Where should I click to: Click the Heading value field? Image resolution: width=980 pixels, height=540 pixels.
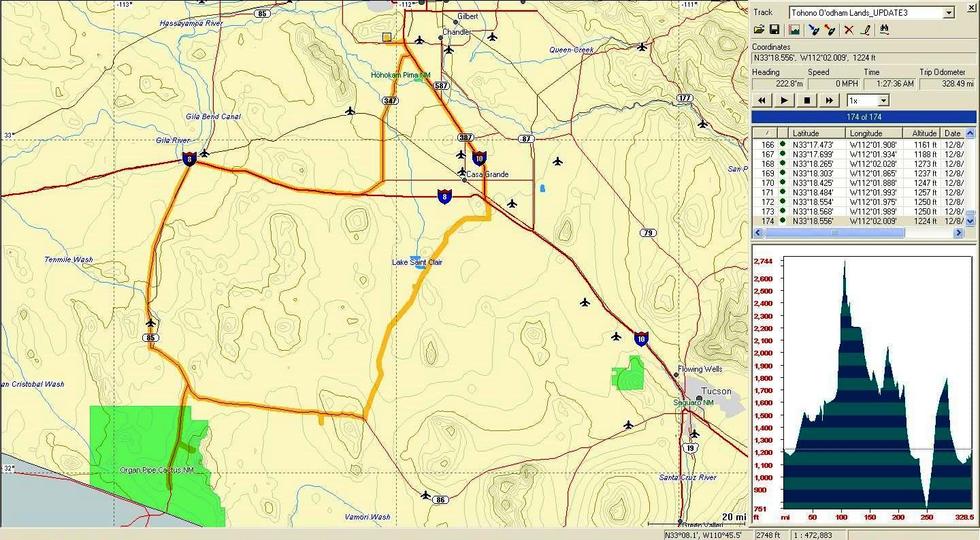pyautogui.click(x=778, y=83)
